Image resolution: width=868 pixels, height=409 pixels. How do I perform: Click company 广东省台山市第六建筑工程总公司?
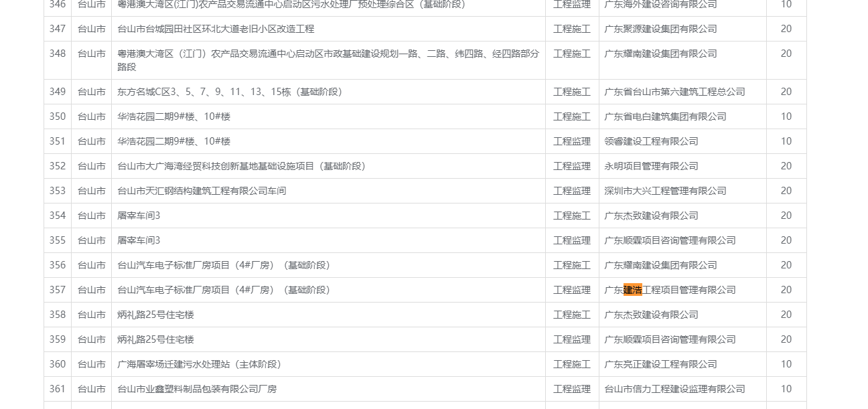674,92
